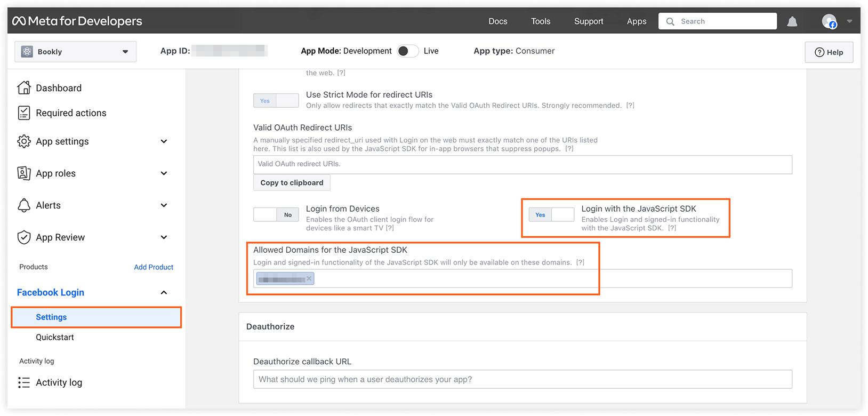Expand the Alerts section
The width and height of the screenshot is (868, 416).
tap(164, 205)
